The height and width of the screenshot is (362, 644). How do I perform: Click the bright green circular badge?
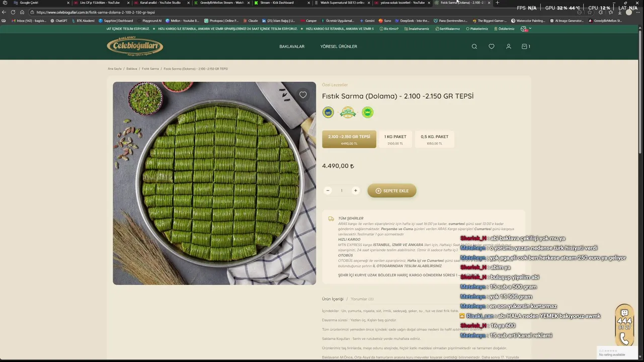[368, 112]
